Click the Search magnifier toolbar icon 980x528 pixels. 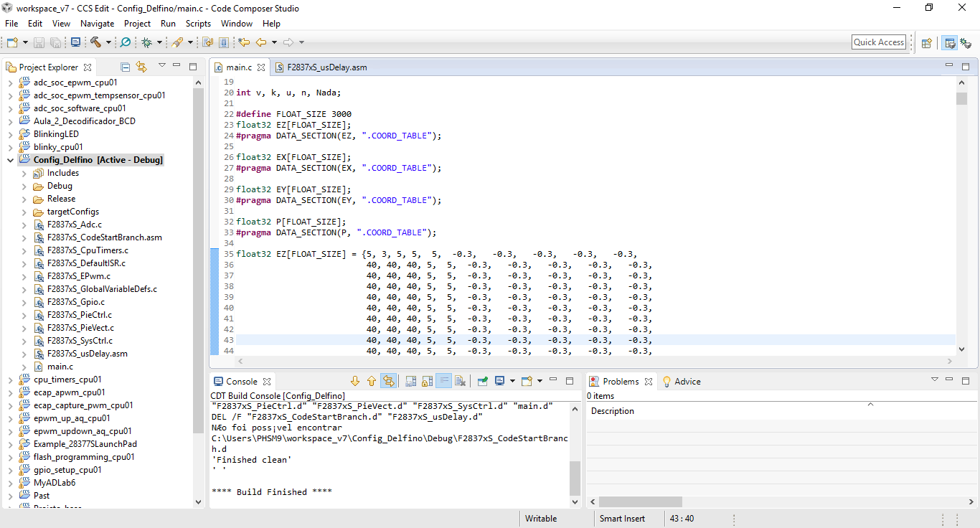tap(126, 42)
